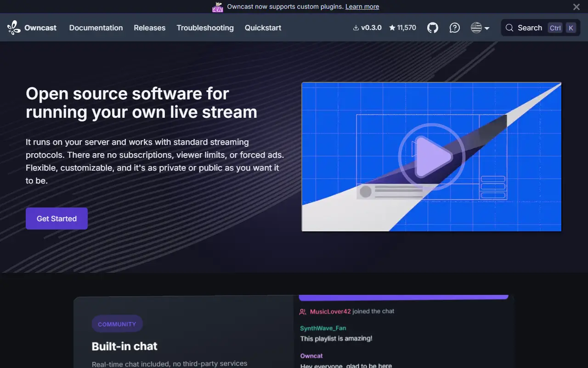Click the user-joined icon beside MusicLover42

pos(303,311)
